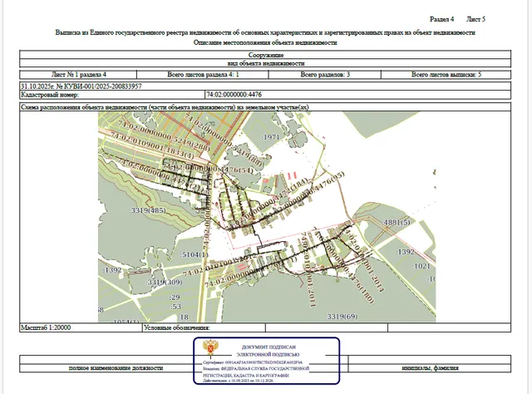The height and width of the screenshot is (394, 532).
Task: Click map label ':3319(485)' parcel
Action: [148, 210]
